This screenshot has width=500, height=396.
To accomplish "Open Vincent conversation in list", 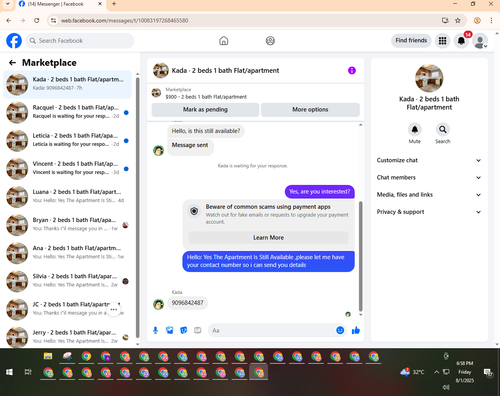I will tap(67, 169).
